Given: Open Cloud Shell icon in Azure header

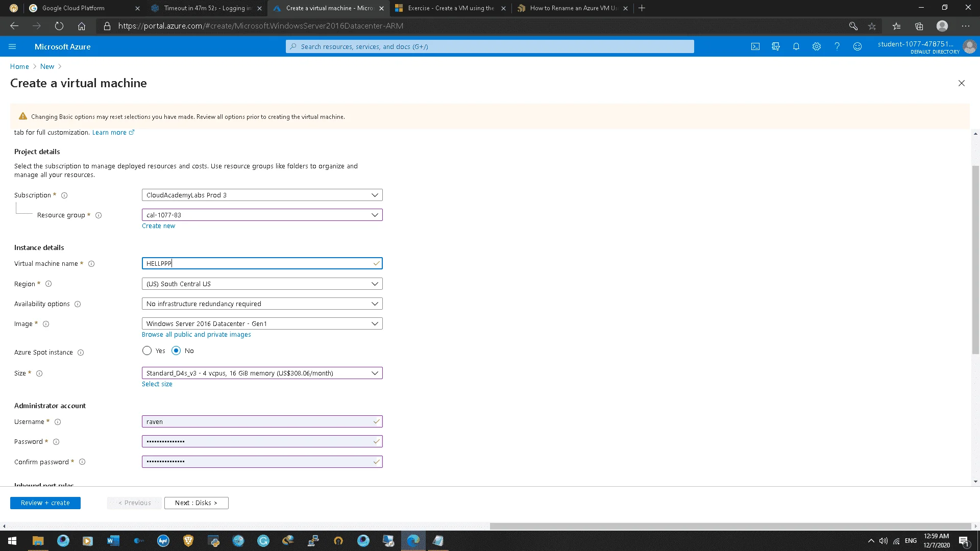Looking at the screenshot, I should (755, 46).
